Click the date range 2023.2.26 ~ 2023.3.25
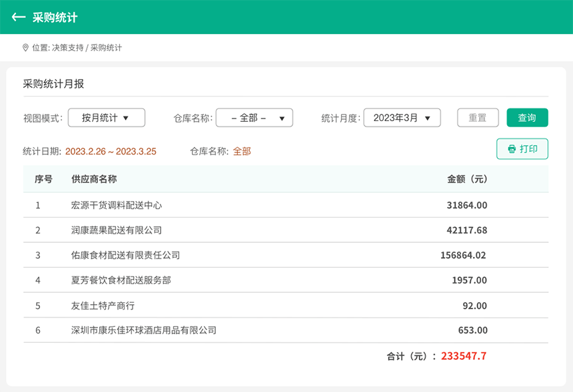 pos(111,151)
